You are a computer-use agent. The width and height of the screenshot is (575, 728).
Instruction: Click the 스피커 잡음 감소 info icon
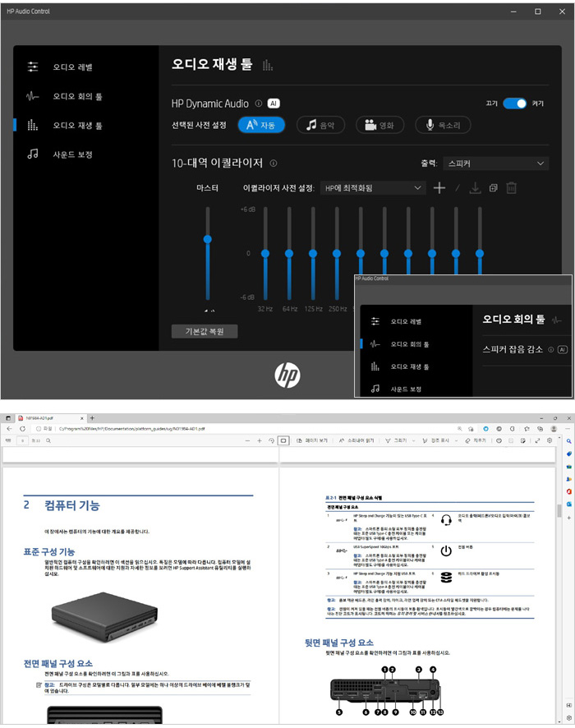(x=551, y=349)
